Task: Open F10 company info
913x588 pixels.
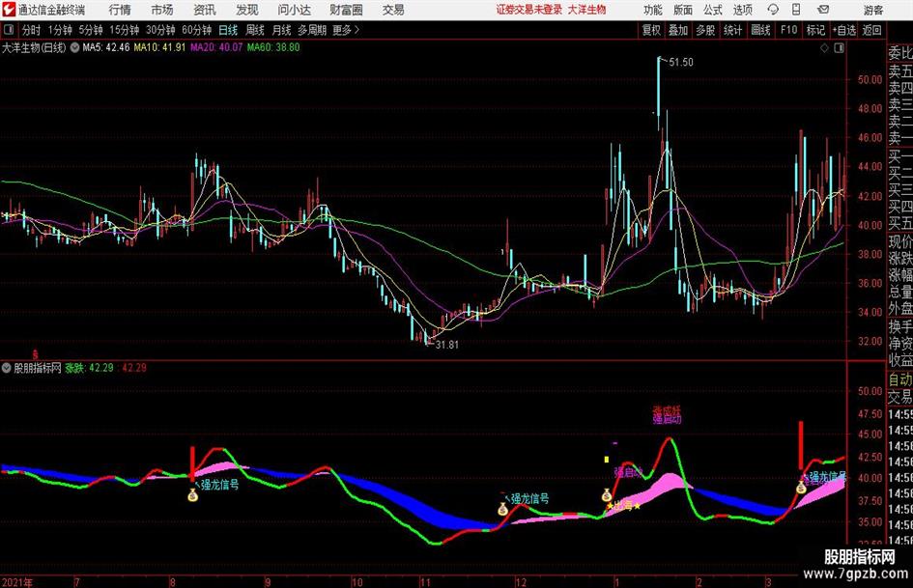Action: coord(789,30)
